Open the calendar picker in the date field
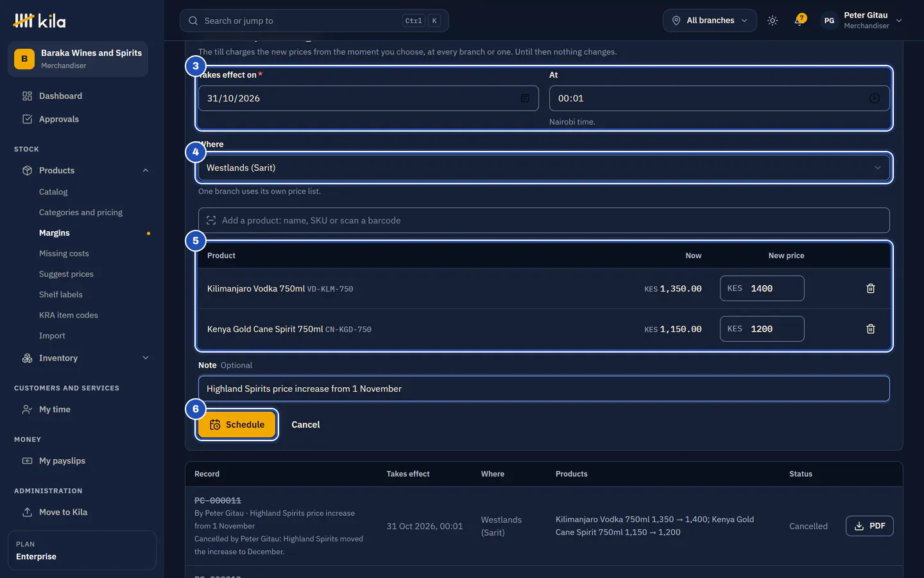The height and width of the screenshot is (578, 924). 525,98
